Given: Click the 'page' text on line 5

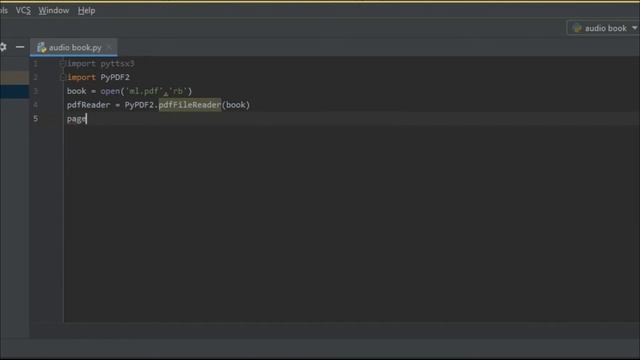Looking at the screenshot, I should pos(76,119).
